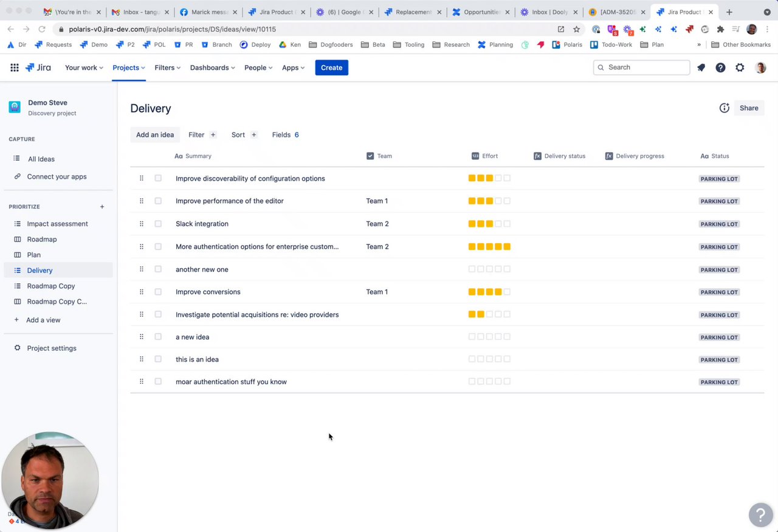This screenshot has height=532, width=778.
Task: Open the Apps dropdown menu
Action: pos(293,67)
